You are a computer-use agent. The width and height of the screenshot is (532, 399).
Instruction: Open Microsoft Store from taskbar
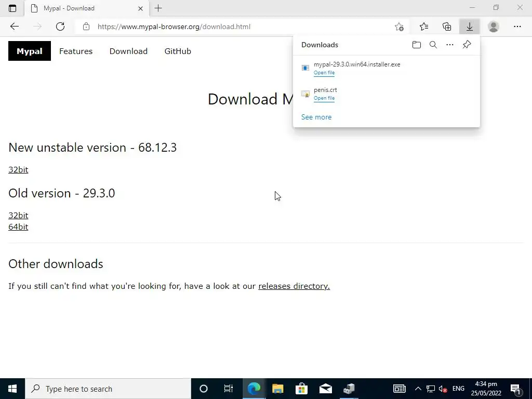point(301,389)
